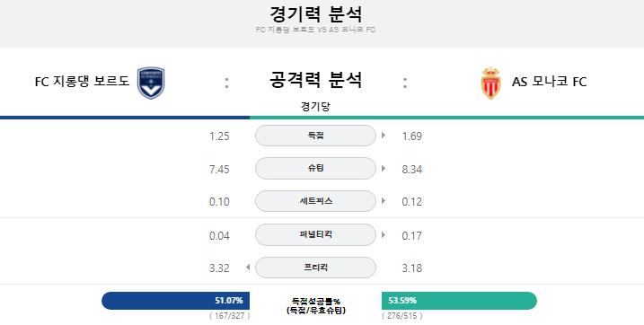The width and height of the screenshot is (644, 325).
Task: Select the 패널티킥 stat pill
Action: 315,234
